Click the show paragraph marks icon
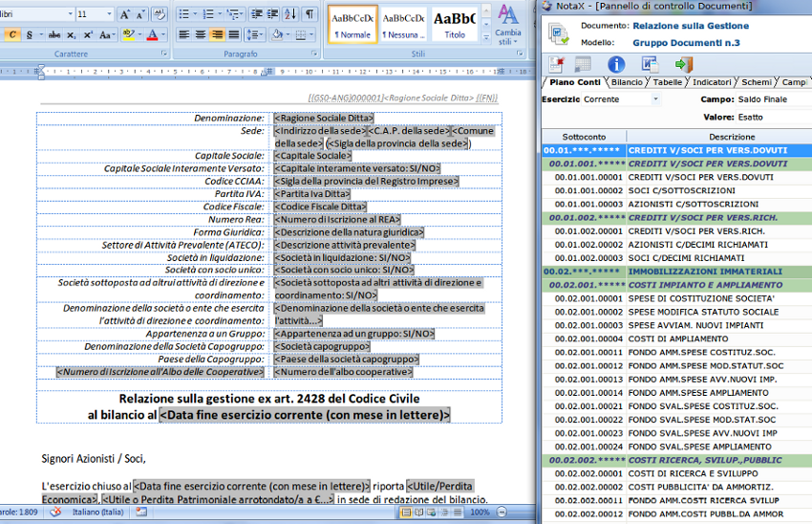 pyautogui.click(x=310, y=14)
